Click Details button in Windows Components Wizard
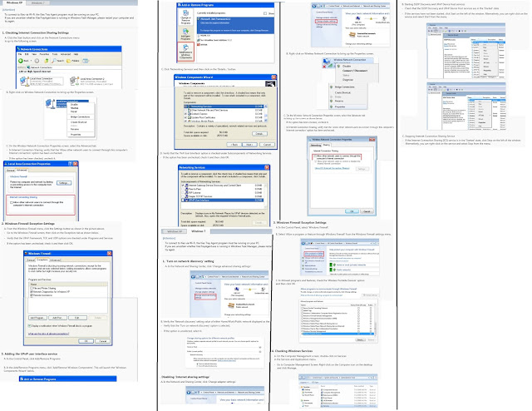 click(259, 134)
